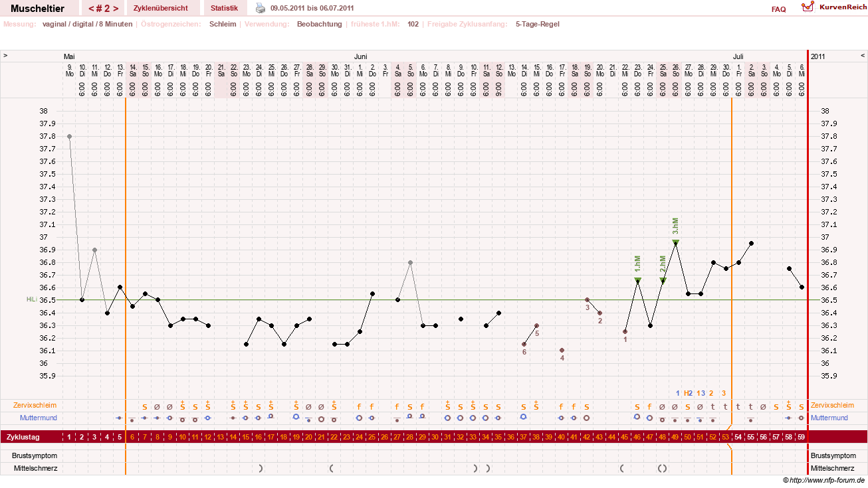Click the Mittelschmerz parentheses on cycle day 48

[x=663, y=469]
